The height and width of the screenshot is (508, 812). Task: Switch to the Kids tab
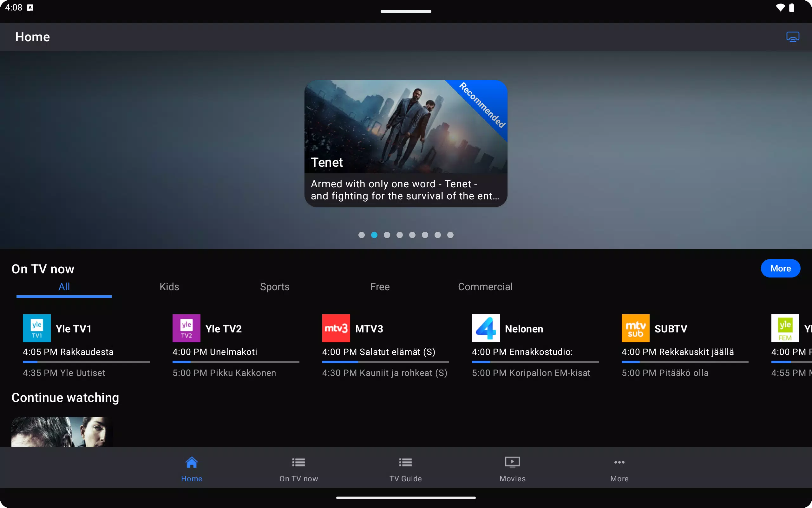point(169,287)
